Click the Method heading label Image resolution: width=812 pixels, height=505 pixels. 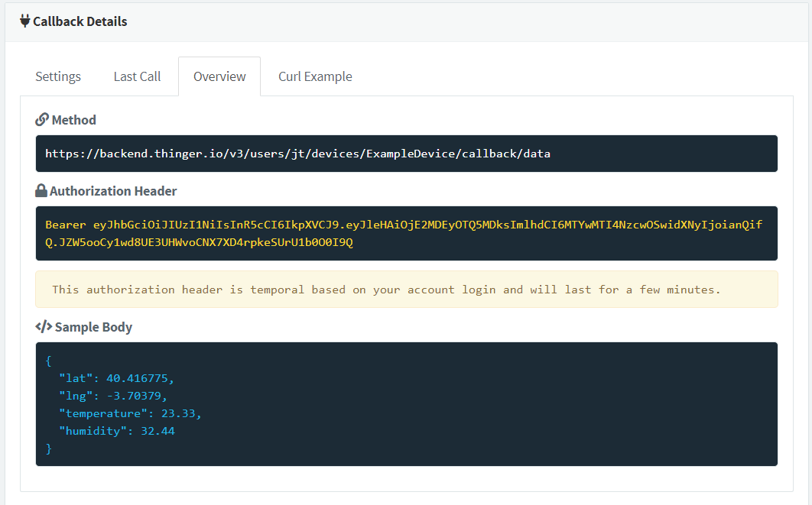tap(74, 120)
